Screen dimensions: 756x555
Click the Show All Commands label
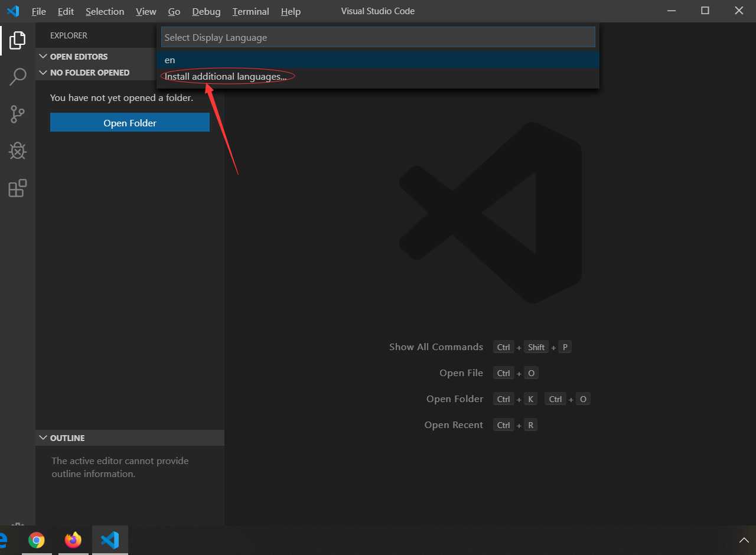436,347
